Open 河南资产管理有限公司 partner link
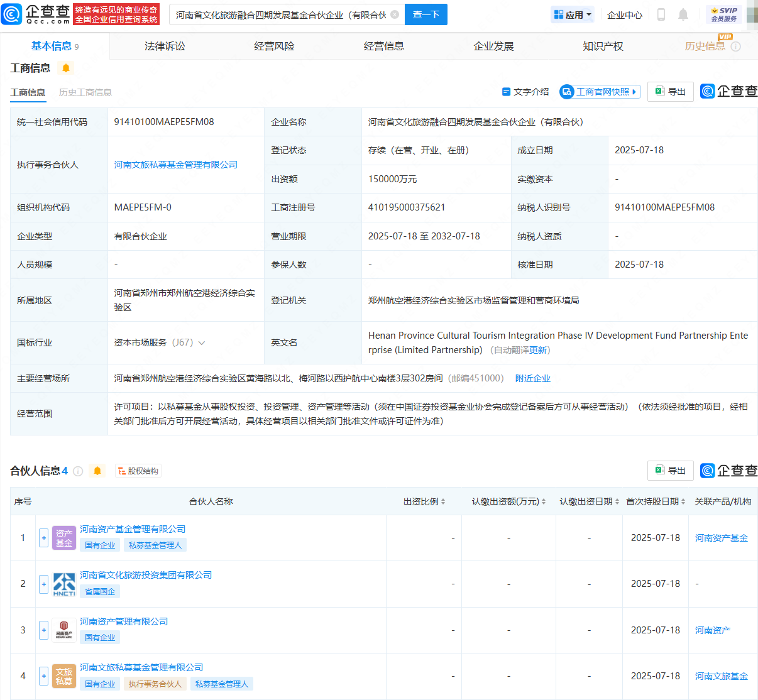The width and height of the screenshot is (758, 700). tap(124, 621)
